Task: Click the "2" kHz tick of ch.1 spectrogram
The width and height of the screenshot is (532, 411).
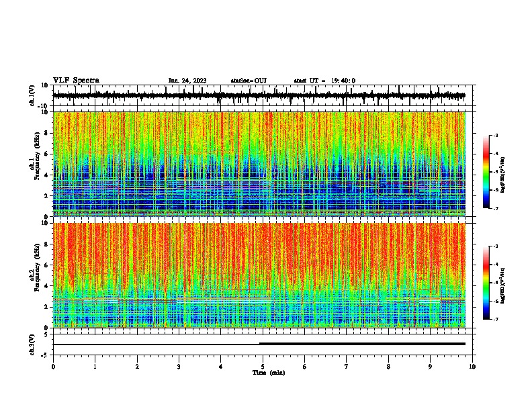Action: click(47, 196)
